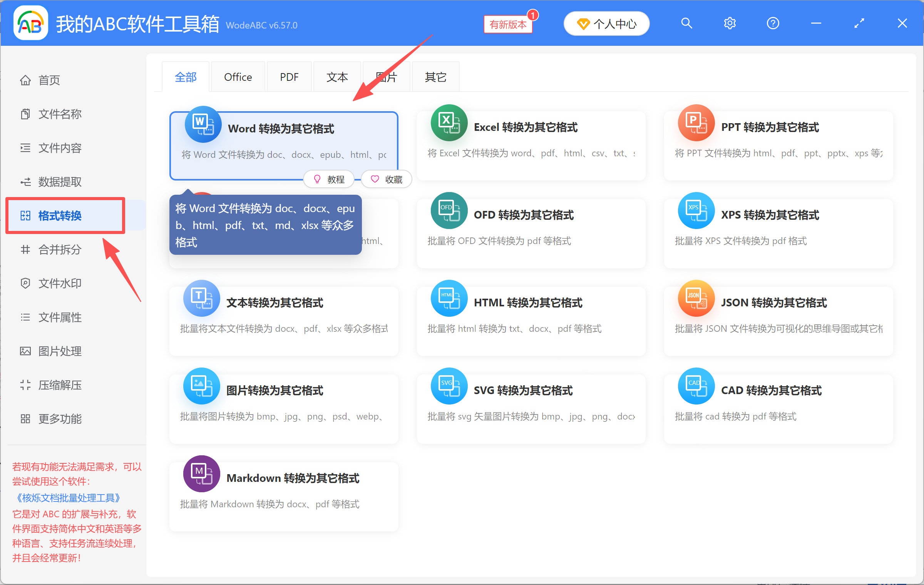This screenshot has width=924, height=585.
Task: Switch to the Office tab
Action: pos(238,76)
